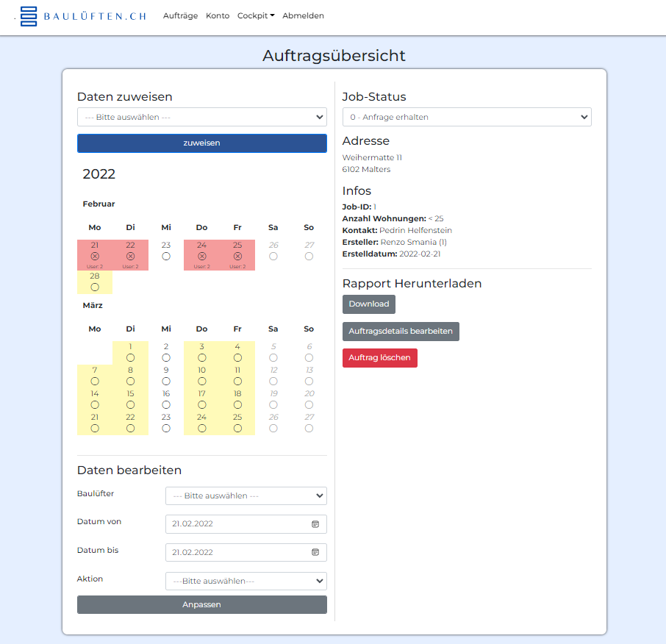Viewport: 666px width, 644px height.
Task: Select the radio button for February 28
Action: point(95,287)
